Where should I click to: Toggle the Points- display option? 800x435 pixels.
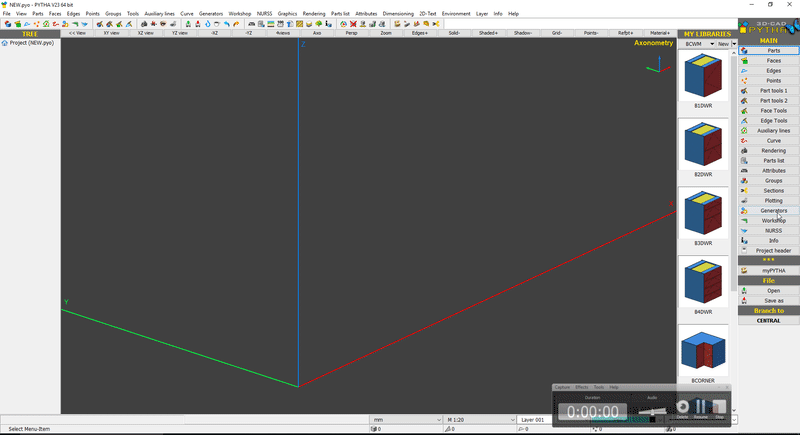coord(591,33)
